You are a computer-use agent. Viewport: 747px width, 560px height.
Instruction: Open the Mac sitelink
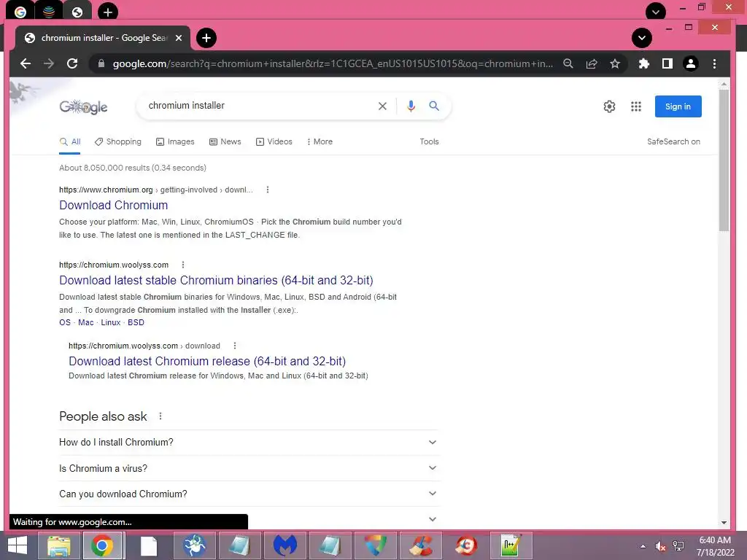86,322
